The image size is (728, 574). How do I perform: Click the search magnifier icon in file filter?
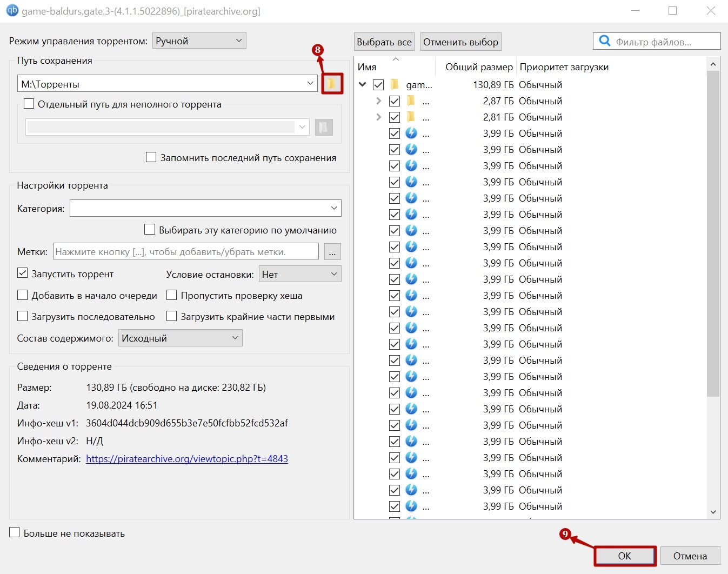(x=605, y=41)
